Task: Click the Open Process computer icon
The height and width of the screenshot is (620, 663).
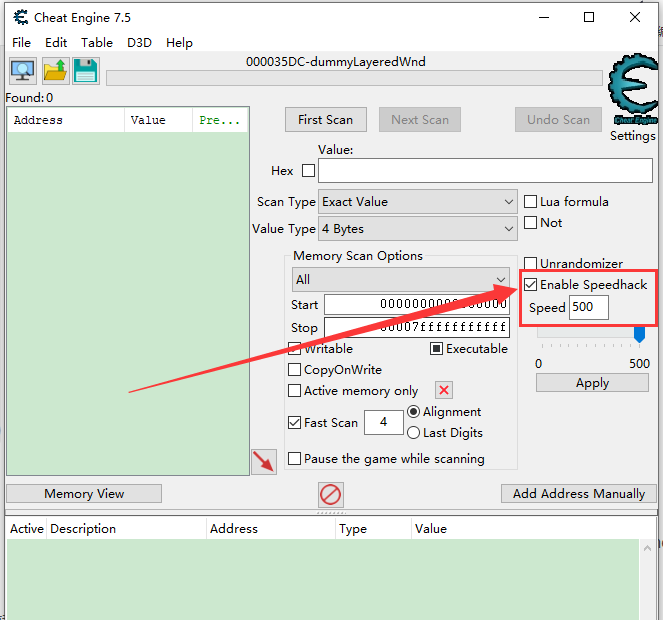Action: tap(22, 71)
